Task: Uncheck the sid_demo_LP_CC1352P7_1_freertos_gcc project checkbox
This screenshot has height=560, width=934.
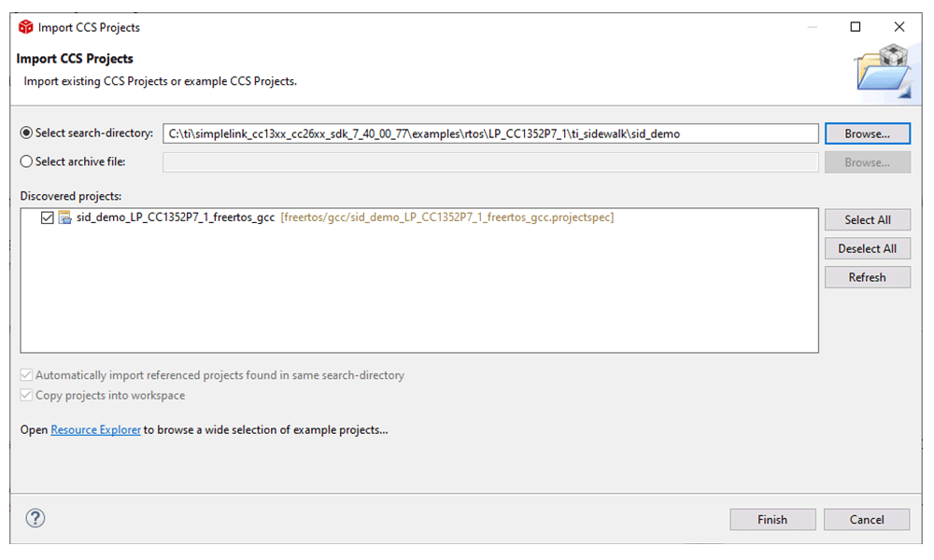Action: tap(47, 217)
